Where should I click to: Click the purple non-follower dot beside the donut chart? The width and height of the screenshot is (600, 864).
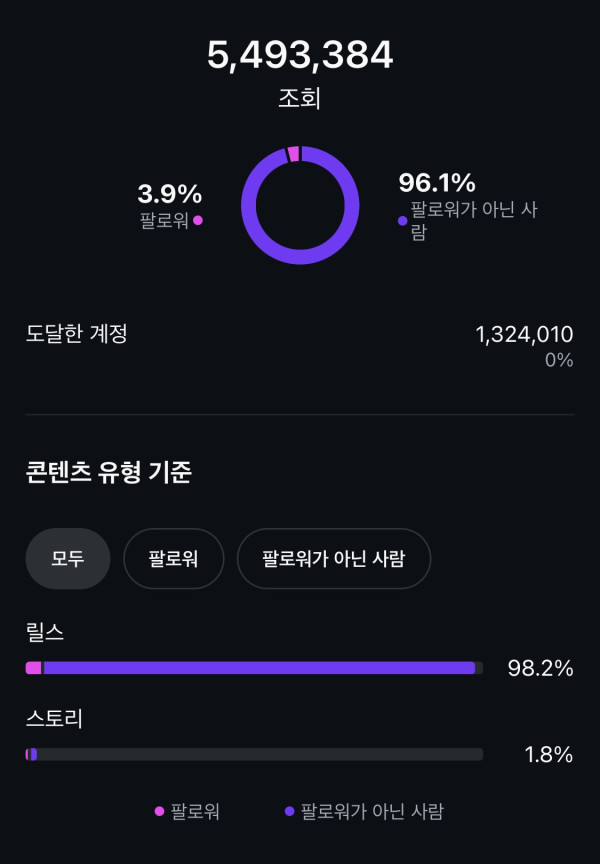click(x=403, y=220)
